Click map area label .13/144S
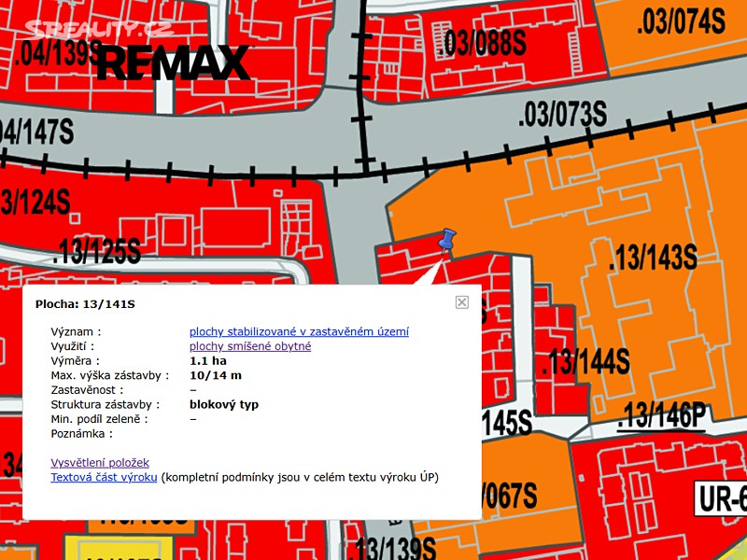 586,362
